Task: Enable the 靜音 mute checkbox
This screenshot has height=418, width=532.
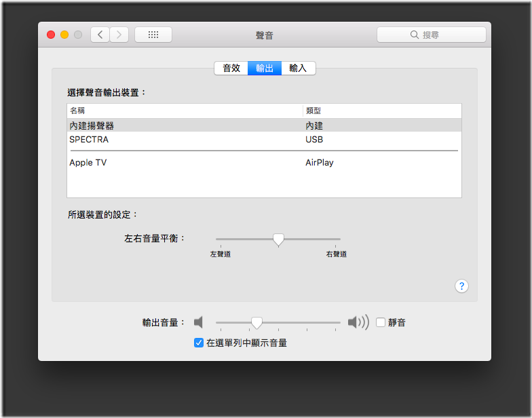Action: coord(381,322)
